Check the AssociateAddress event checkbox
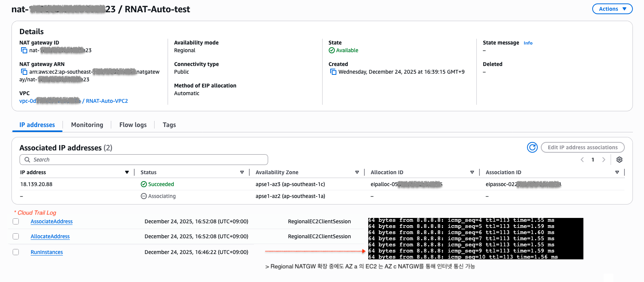 pos(16,221)
